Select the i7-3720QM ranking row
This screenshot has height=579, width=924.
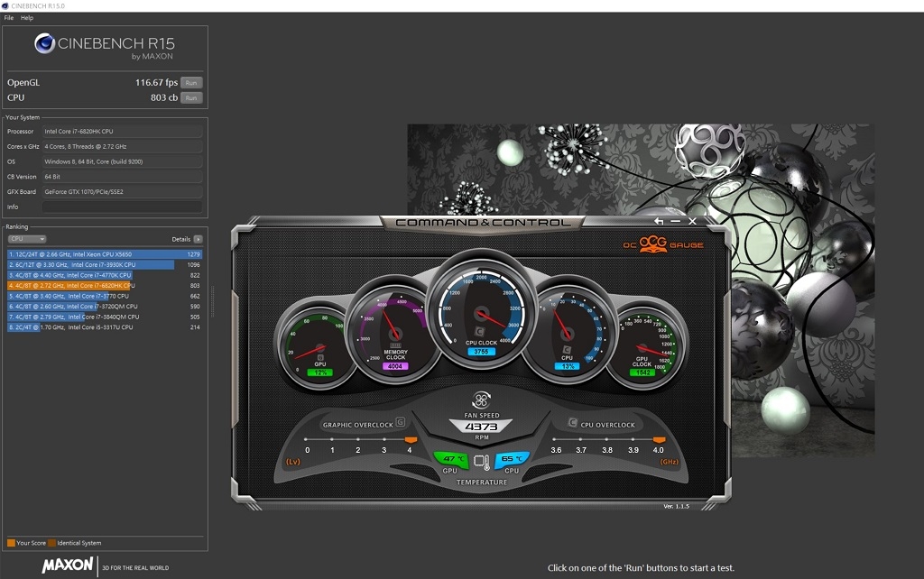coord(105,307)
